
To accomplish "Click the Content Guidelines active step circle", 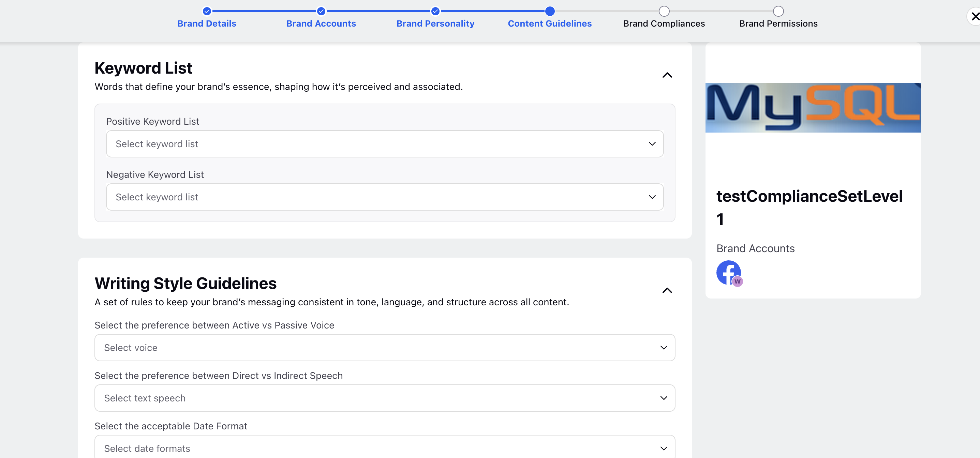I will 550,11.
